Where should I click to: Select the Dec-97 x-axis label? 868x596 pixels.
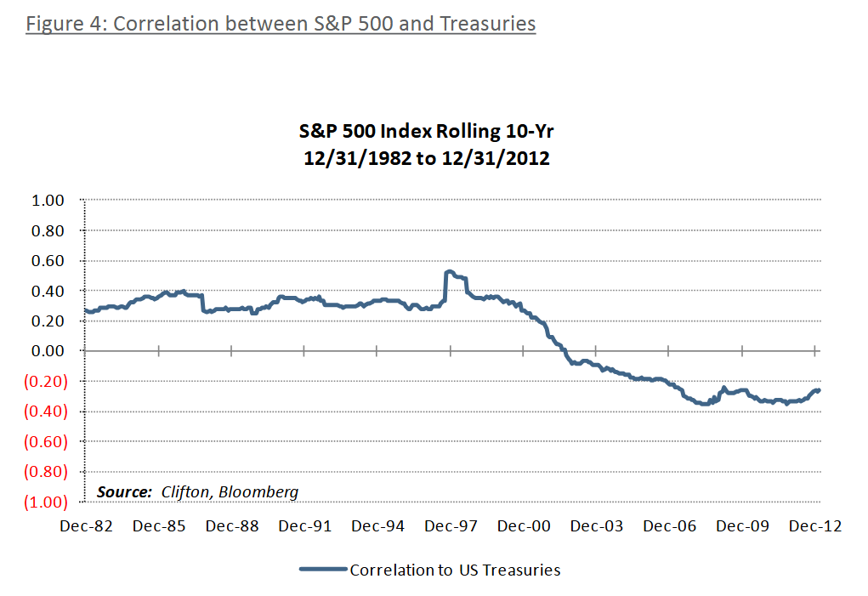[451, 526]
